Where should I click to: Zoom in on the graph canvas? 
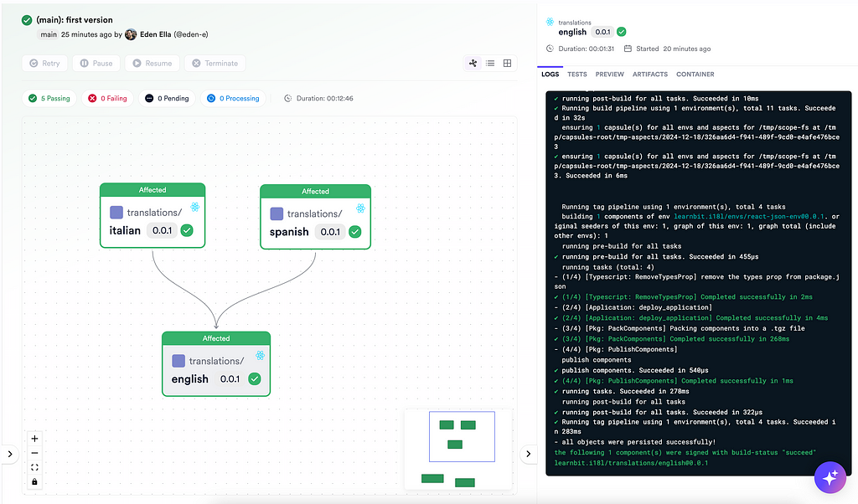click(34, 439)
